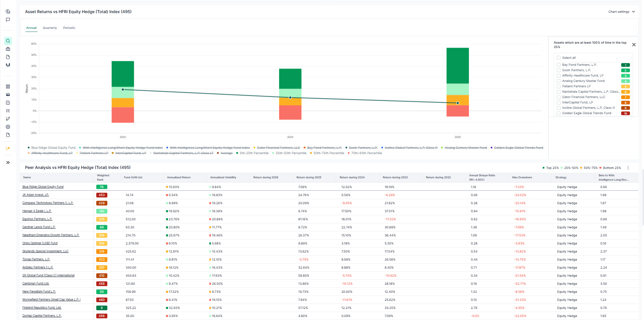Check the Select all checkbox
This screenshot has width=644, height=320.
(558, 57)
